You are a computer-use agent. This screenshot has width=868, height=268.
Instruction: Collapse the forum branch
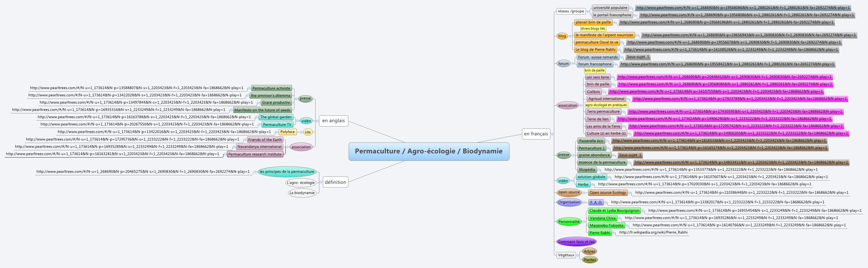point(572,63)
